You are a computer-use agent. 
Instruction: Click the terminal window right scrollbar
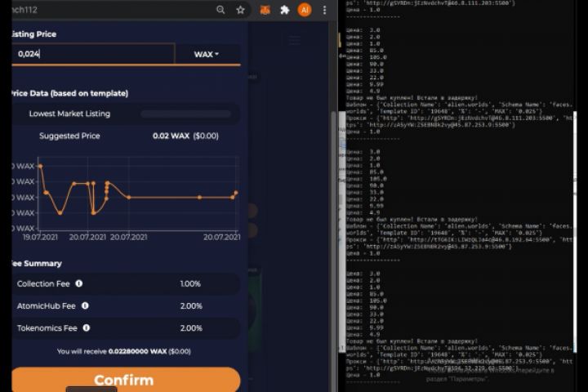(575, 230)
